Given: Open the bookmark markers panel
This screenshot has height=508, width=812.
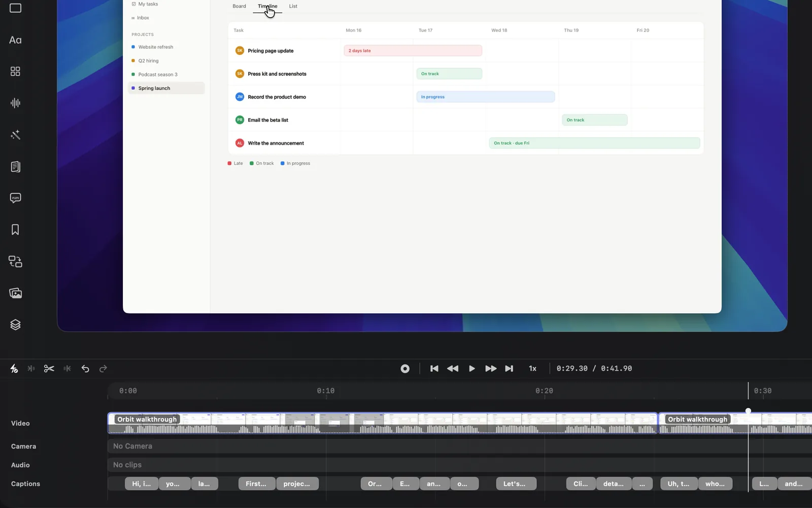Looking at the screenshot, I should [15, 230].
